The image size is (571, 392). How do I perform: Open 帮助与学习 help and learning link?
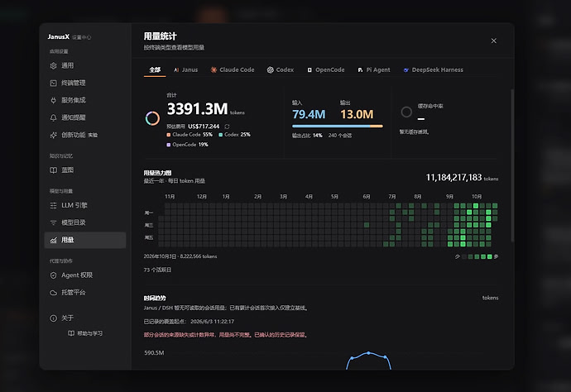[x=85, y=333]
